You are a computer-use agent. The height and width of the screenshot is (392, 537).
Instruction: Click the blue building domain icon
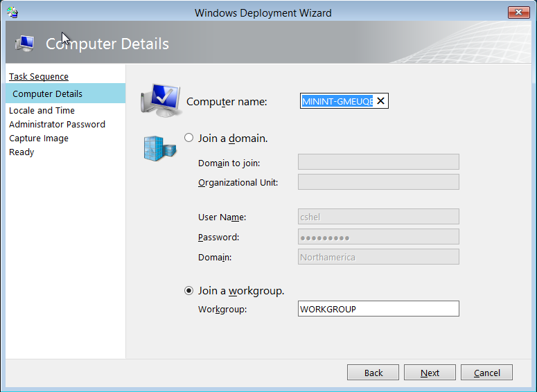click(159, 148)
